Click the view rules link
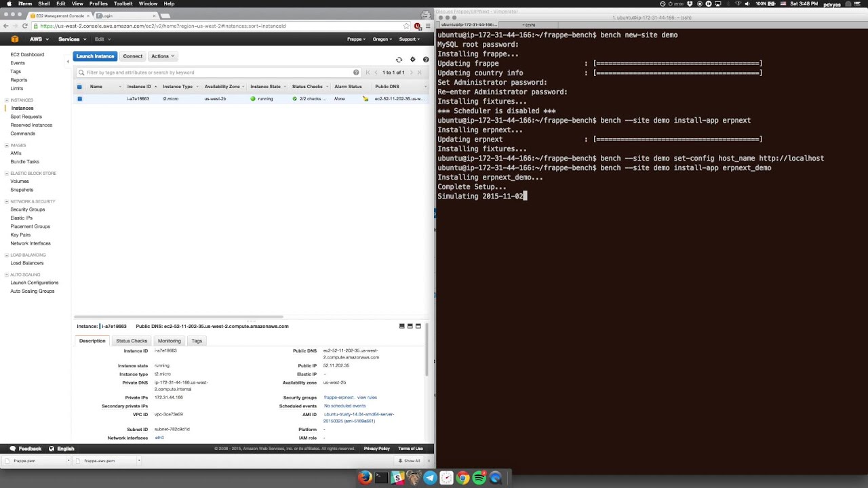The image size is (868, 488). (367, 398)
